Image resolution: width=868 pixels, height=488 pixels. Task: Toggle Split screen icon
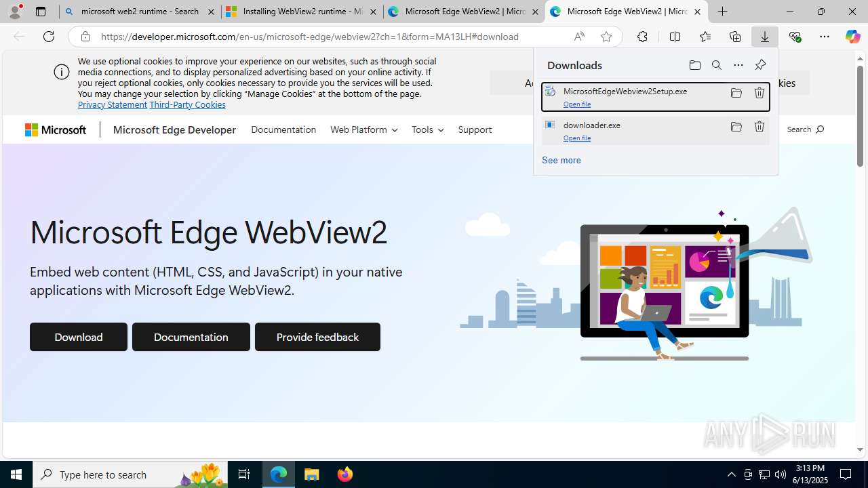coord(675,37)
